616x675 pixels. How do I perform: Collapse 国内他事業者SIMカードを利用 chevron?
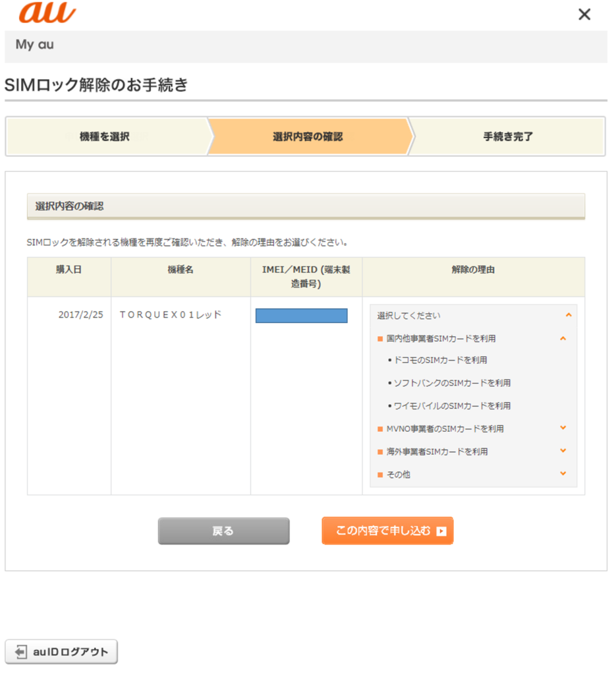tap(563, 338)
